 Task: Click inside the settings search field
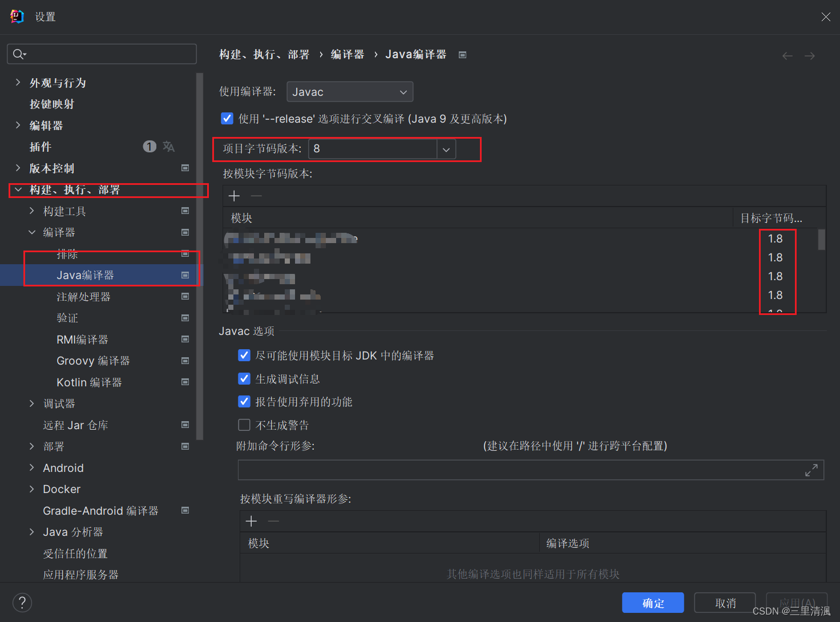tap(102, 54)
